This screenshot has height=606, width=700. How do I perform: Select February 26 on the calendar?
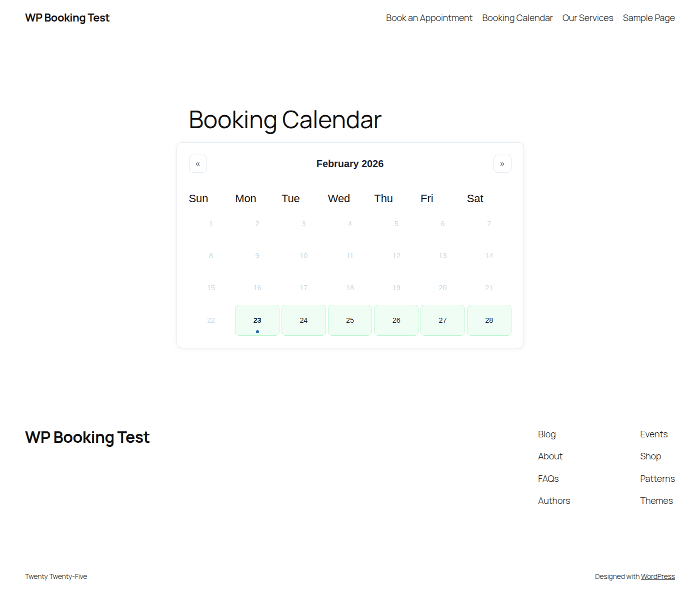pyautogui.click(x=396, y=320)
